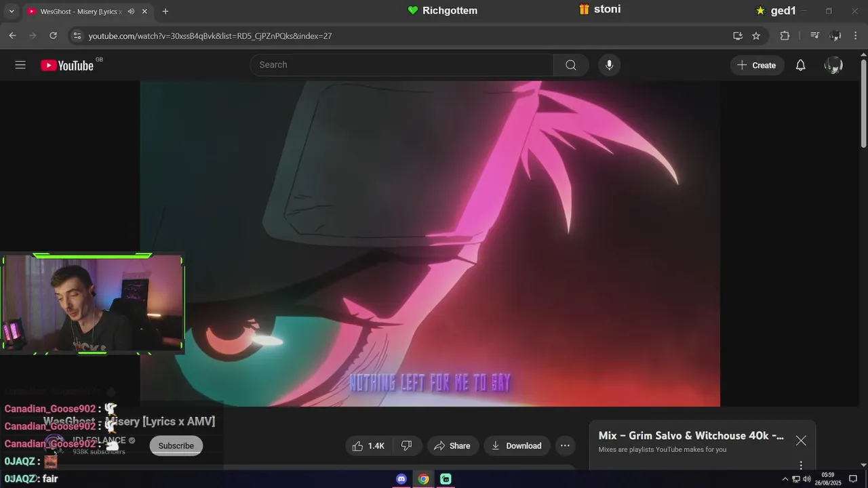868x488 pixels.
Task: Dislike the video with thumbs down
Action: (407, 445)
